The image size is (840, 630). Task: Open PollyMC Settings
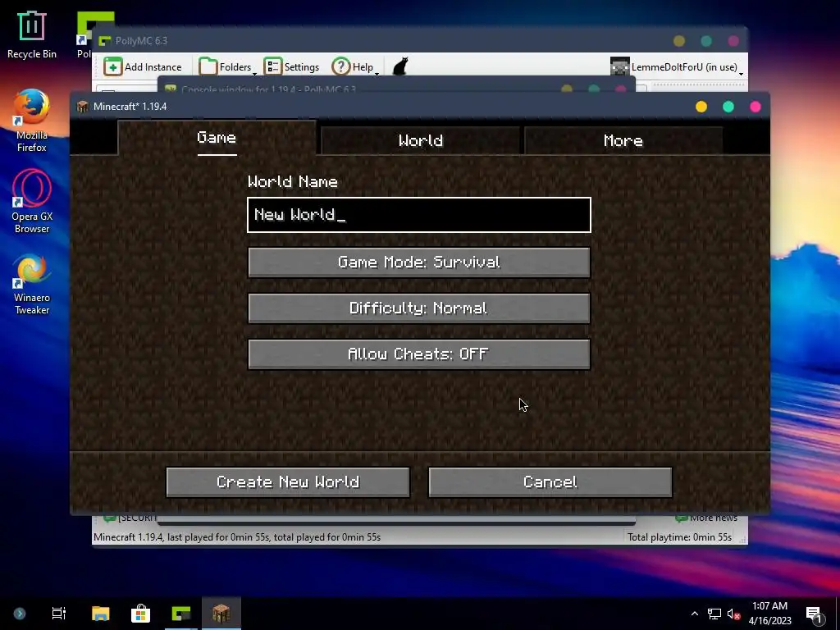(x=291, y=67)
